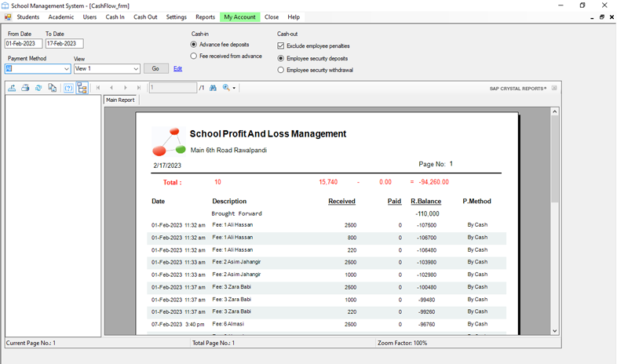This screenshot has height=364, width=628.
Task: Go to the next page arrow
Action: 126,88
